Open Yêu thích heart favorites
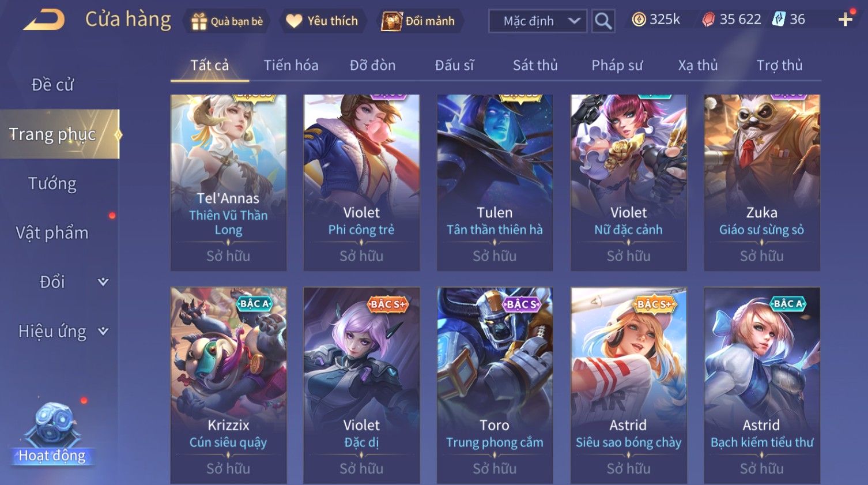Viewport: 868px width, 485px height. (294, 21)
